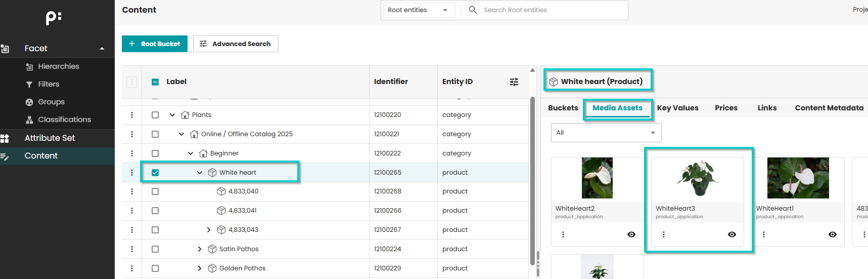Click the Facet hierarchy icon
The width and height of the screenshot is (868, 279).
(x=5, y=49)
